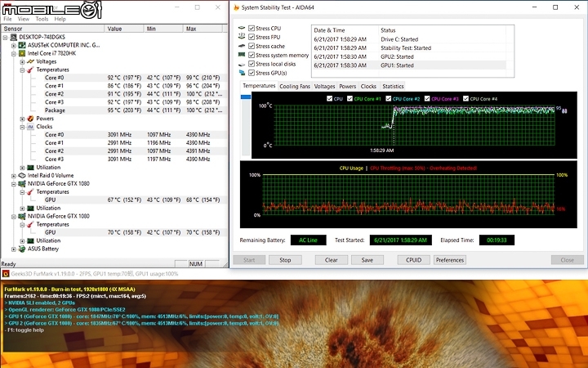Viewport: 588px width, 368px height.
Task: Click the Elapsed Time value 00:19:33
Action: tap(497, 240)
